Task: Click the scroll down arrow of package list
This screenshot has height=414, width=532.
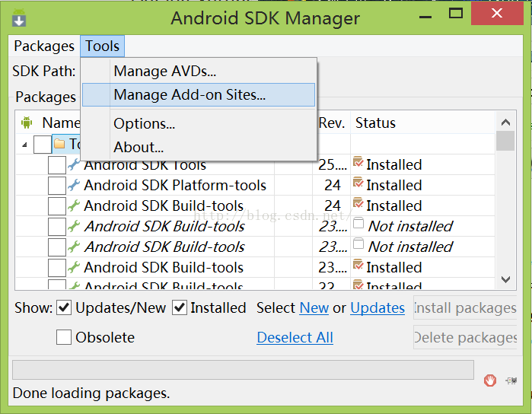Action: 505,279
